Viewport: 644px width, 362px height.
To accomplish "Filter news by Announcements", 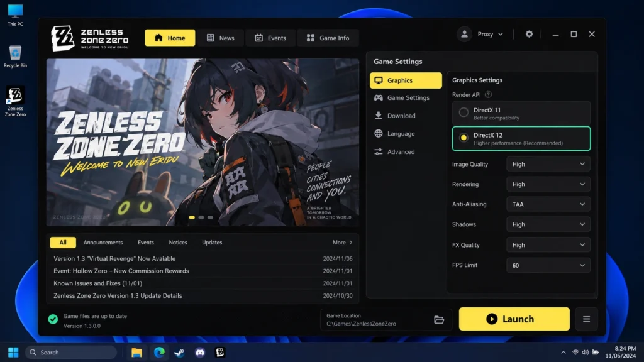I will [x=103, y=243].
